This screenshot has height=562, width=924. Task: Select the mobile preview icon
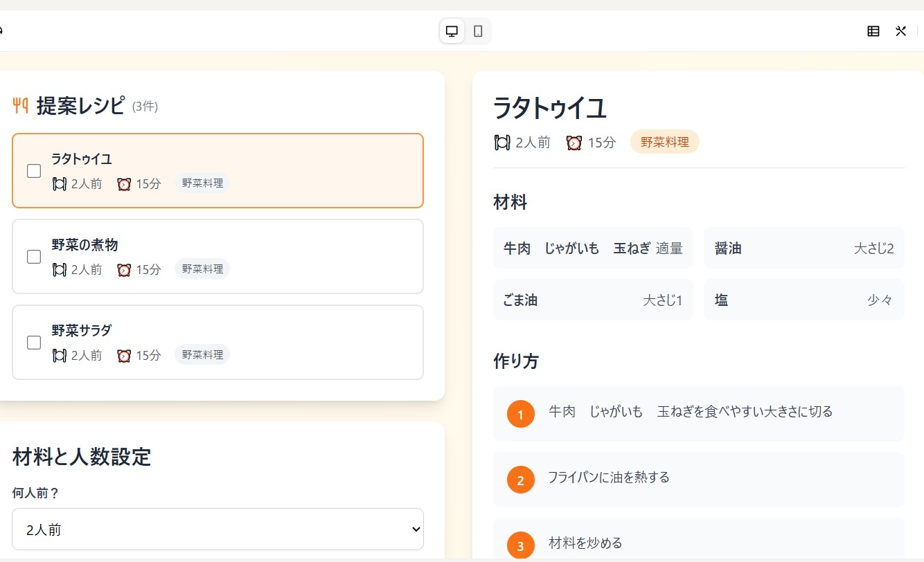[x=477, y=31]
